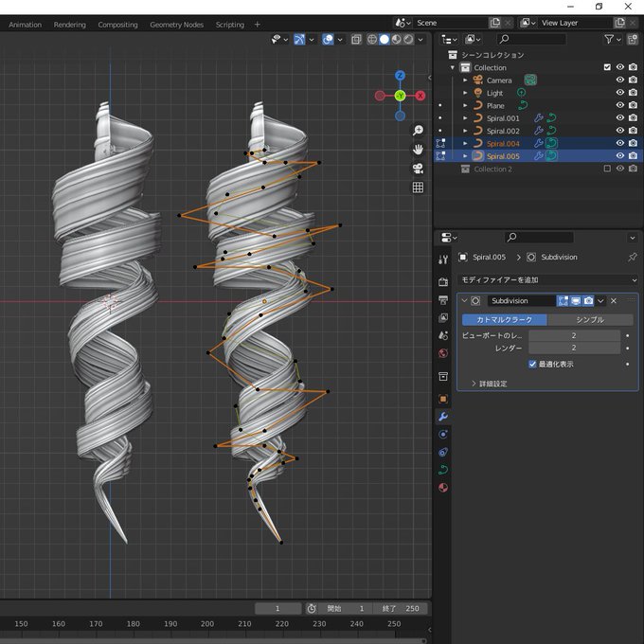Open the Render properties tab icon

tap(442, 282)
